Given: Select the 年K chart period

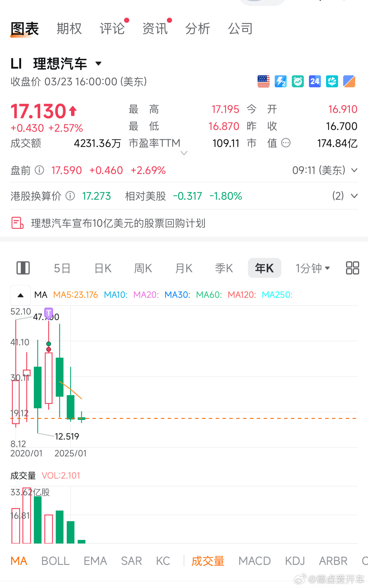Looking at the screenshot, I should tap(264, 268).
